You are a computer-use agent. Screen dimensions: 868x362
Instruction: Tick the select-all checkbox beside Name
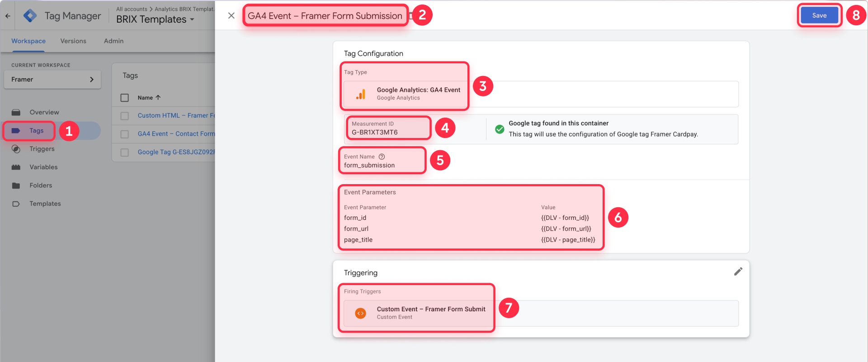click(125, 98)
